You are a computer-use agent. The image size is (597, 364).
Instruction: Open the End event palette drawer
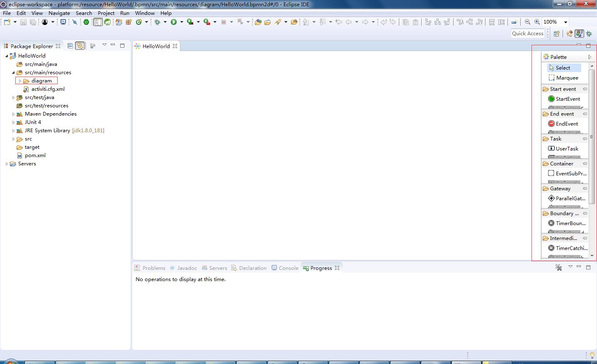565,114
